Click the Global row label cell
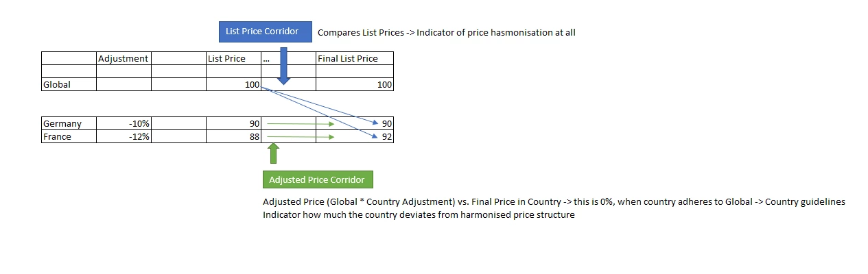The width and height of the screenshot is (868, 274). 69,84
